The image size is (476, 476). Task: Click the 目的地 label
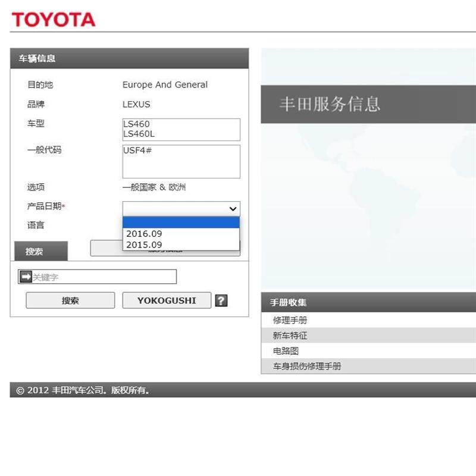point(40,84)
